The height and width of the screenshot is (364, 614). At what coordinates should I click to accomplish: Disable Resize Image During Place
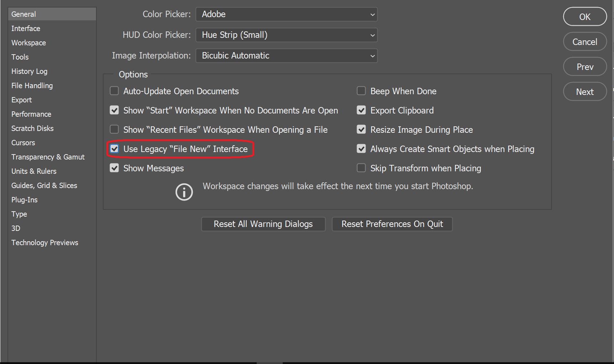(x=361, y=130)
